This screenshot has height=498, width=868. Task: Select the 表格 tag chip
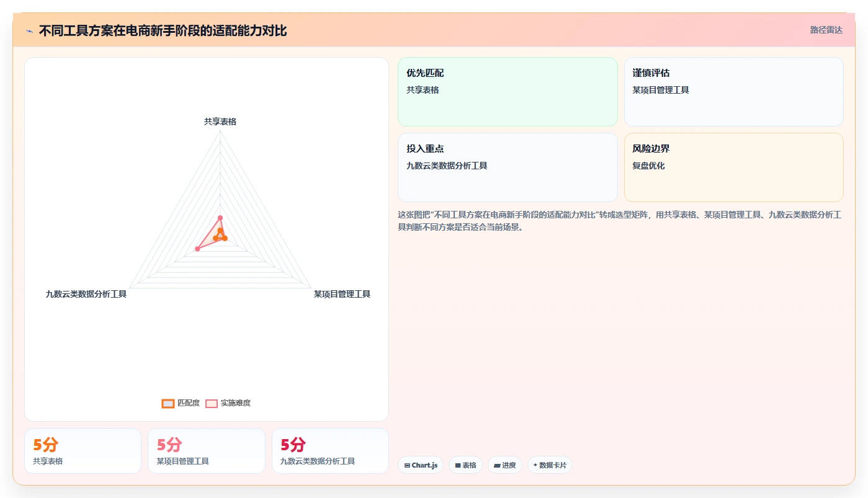[465, 465]
